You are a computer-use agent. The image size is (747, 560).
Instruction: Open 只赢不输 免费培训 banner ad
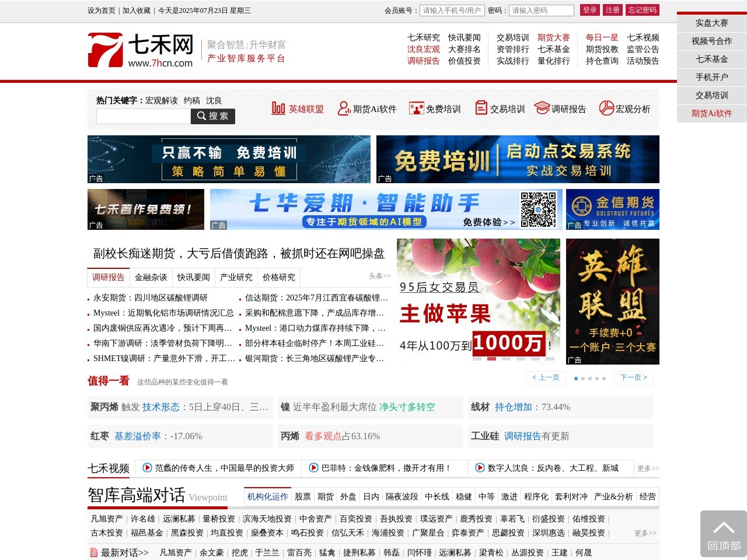229,159
